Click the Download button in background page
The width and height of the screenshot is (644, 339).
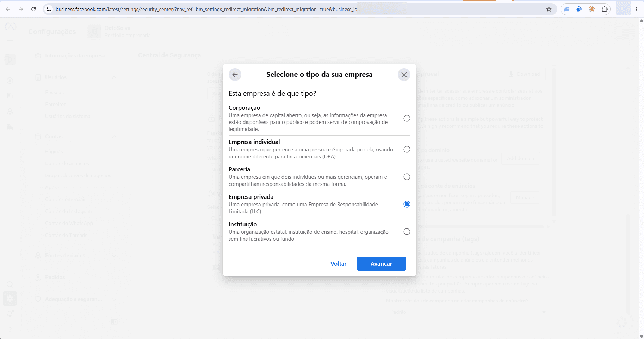[x=525, y=74]
